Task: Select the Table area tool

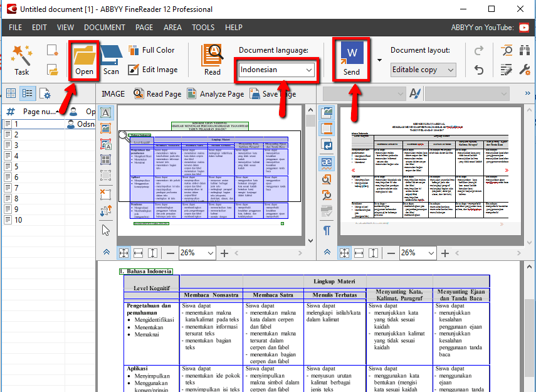Action: tap(106, 160)
